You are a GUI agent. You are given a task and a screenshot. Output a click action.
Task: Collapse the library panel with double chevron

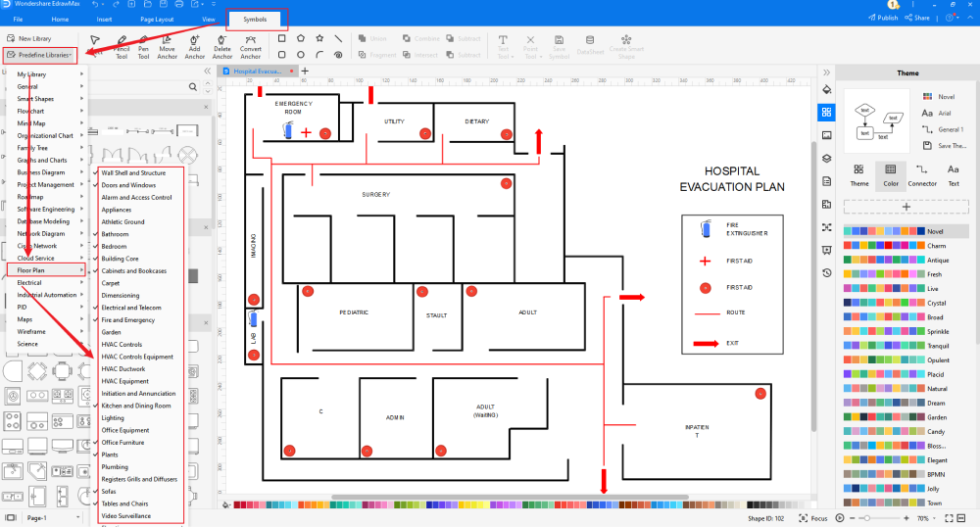click(208, 72)
